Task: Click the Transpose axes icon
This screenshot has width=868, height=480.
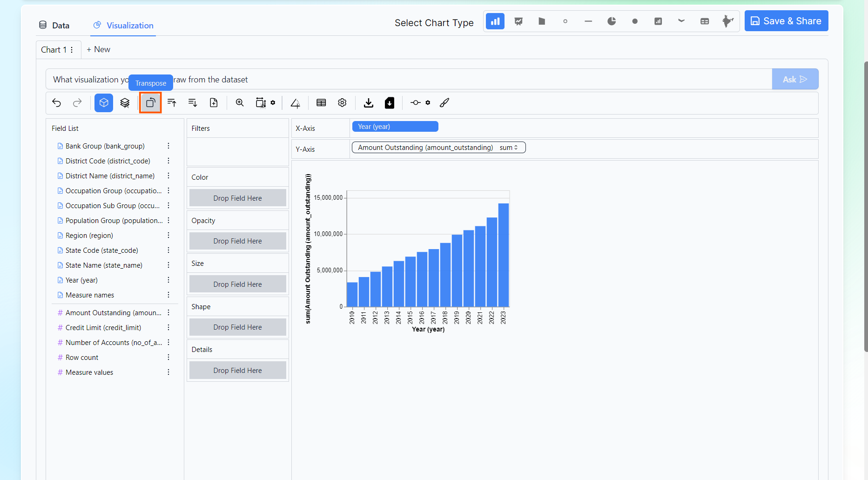Action: pos(150,103)
